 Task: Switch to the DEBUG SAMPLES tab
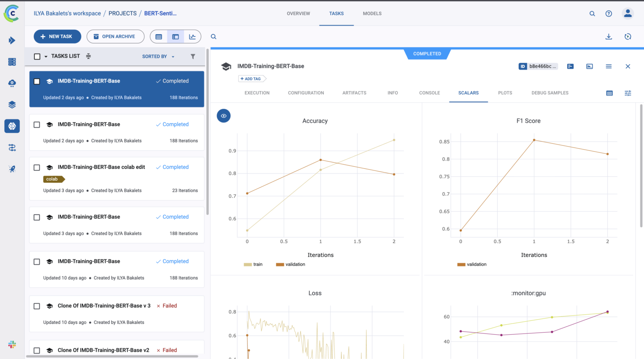tap(550, 93)
